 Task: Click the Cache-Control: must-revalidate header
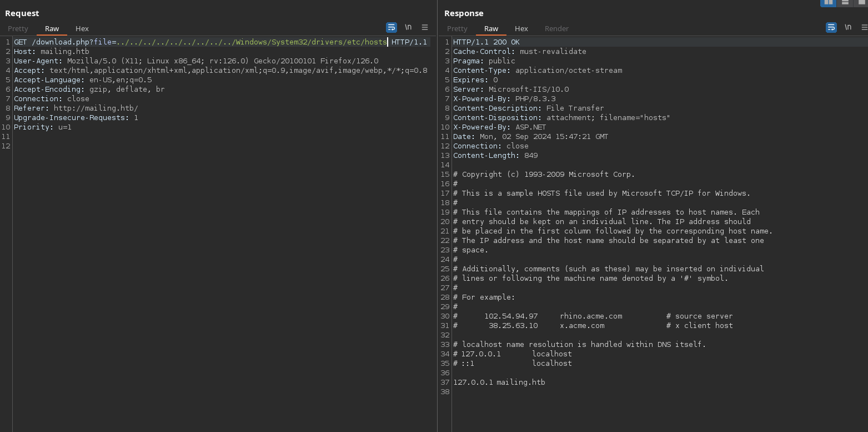click(520, 52)
